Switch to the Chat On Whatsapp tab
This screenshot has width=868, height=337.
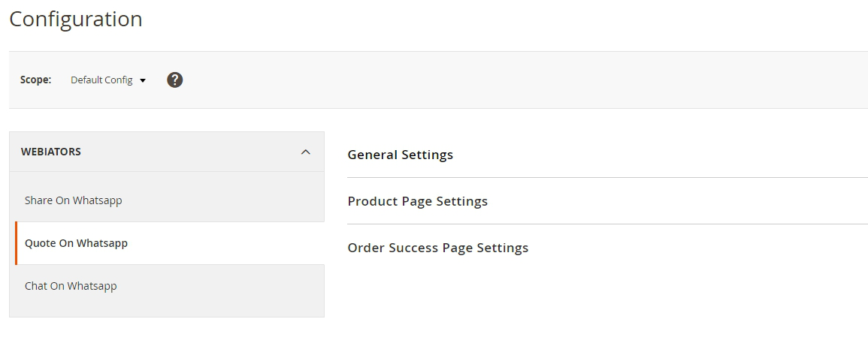71,286
